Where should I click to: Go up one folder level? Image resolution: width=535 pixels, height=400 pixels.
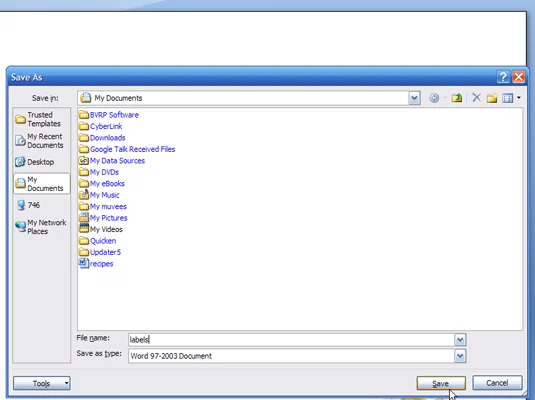click(x=457, y=98)
